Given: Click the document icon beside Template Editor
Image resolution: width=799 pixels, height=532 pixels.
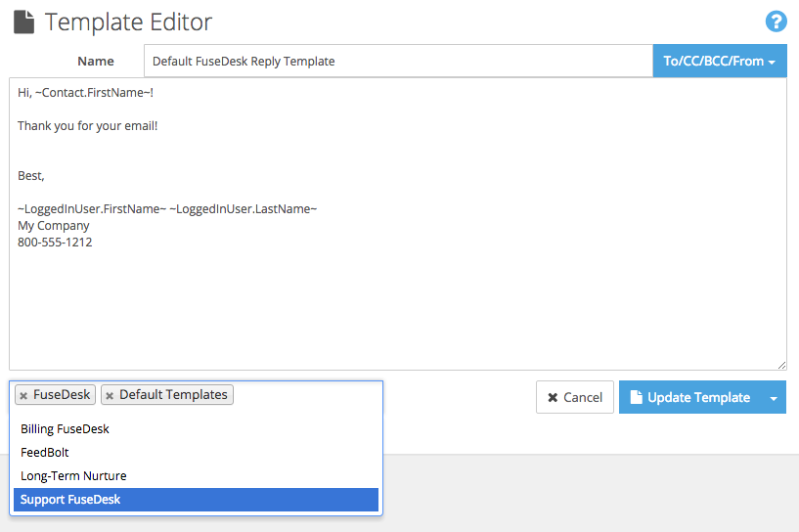Looking at the screenshot, I should [x=23, y=22].
